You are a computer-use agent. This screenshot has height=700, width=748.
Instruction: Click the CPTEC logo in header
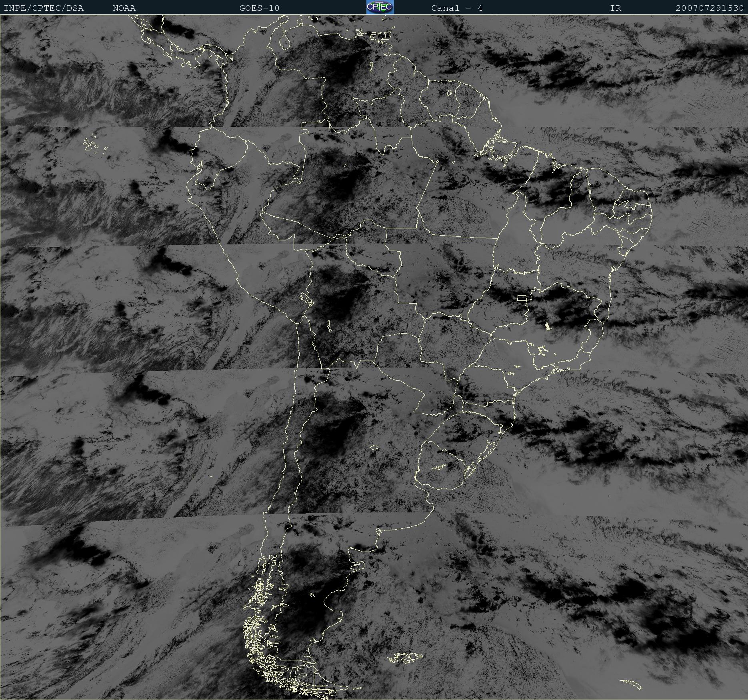[380, 7]
